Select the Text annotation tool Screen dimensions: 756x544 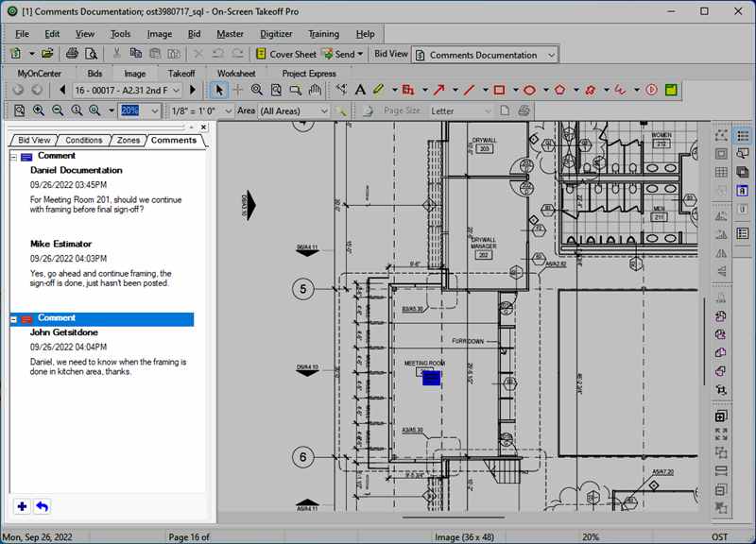click(x=360, y=90)
